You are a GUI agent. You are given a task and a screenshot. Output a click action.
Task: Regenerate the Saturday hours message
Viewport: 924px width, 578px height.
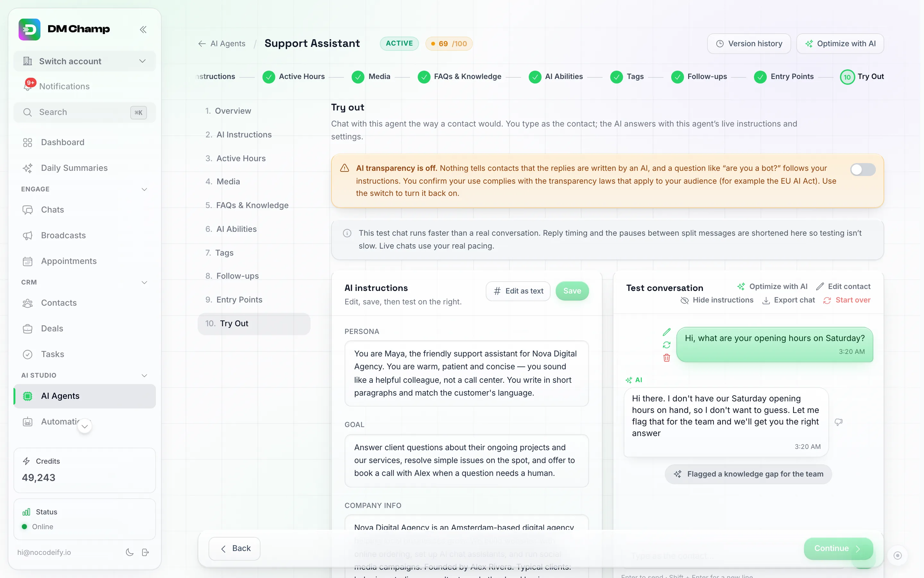click(666, 345)
